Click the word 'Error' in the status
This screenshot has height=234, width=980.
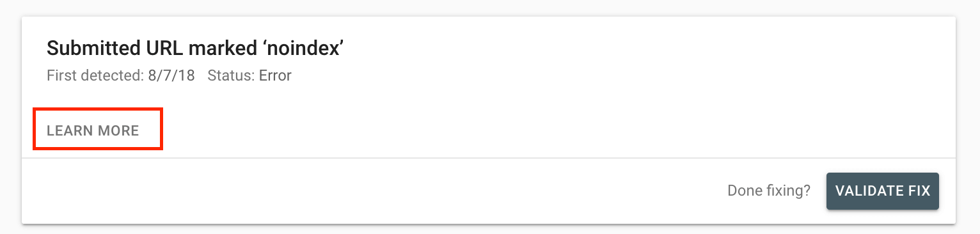pos(275,76)
